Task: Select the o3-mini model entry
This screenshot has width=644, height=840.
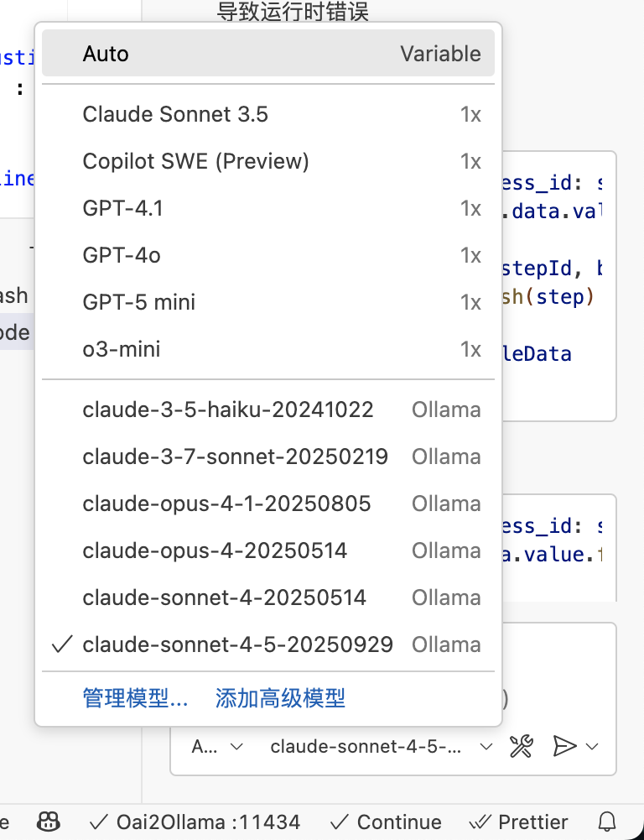Action: point(268,349)
